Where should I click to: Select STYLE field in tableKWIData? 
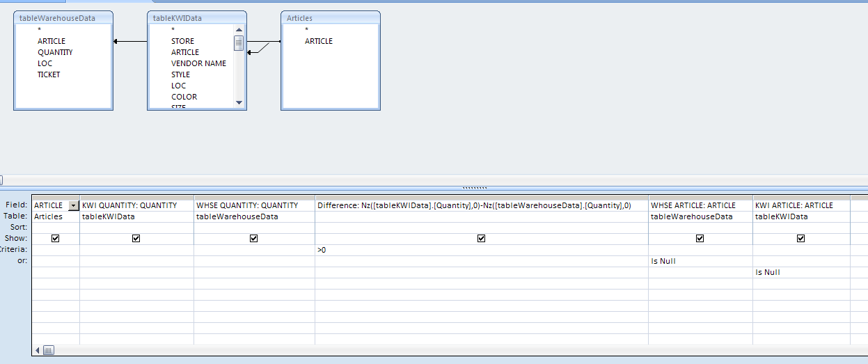coord(180,74)
